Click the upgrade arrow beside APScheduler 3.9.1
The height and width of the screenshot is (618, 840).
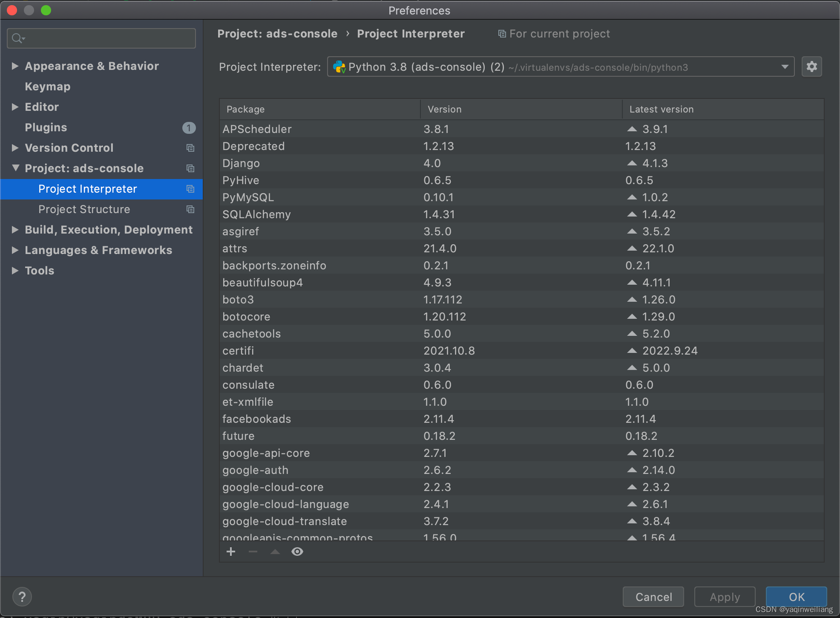pyautogui.click(x=632, y=129)
